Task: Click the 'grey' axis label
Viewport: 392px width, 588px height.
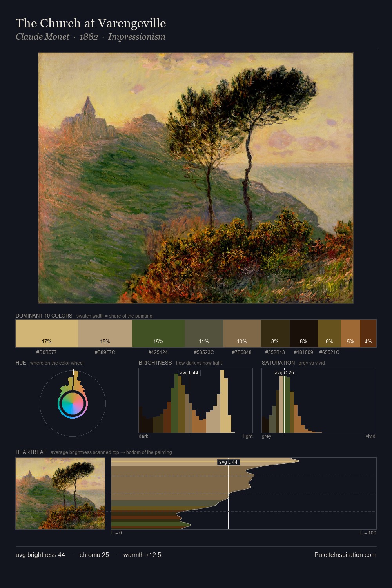Action: click(x=267, y=436)
